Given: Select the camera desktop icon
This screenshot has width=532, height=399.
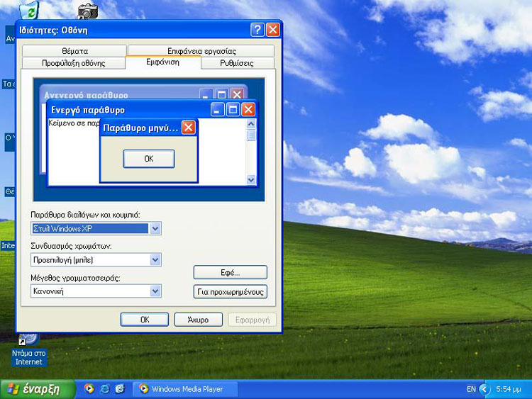Looking at the screenshot, I should (88, 11).
